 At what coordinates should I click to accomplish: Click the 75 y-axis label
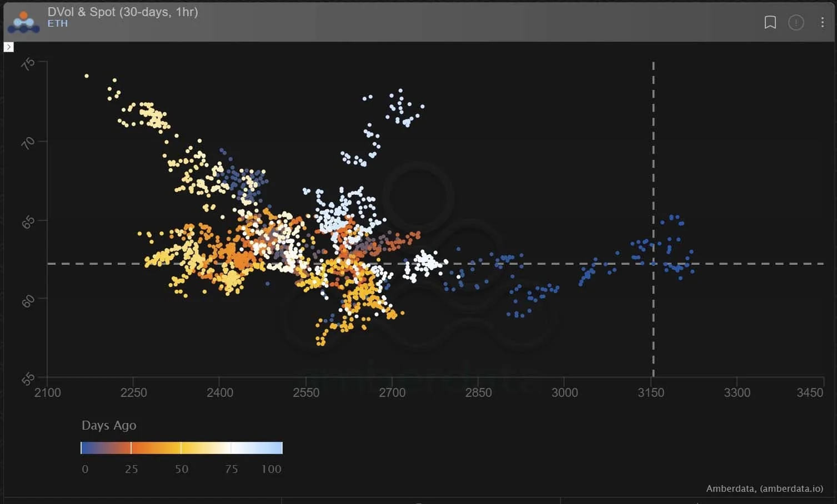coord(28,64)
